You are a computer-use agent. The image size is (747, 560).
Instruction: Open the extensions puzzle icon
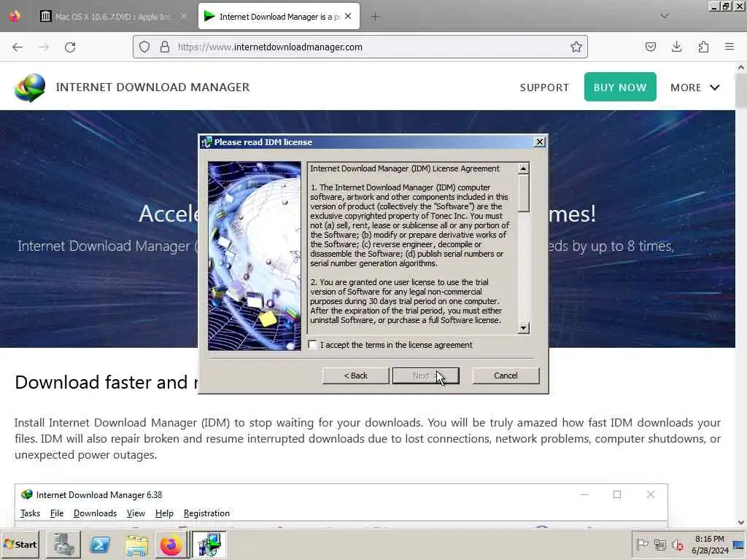[703, 47]
